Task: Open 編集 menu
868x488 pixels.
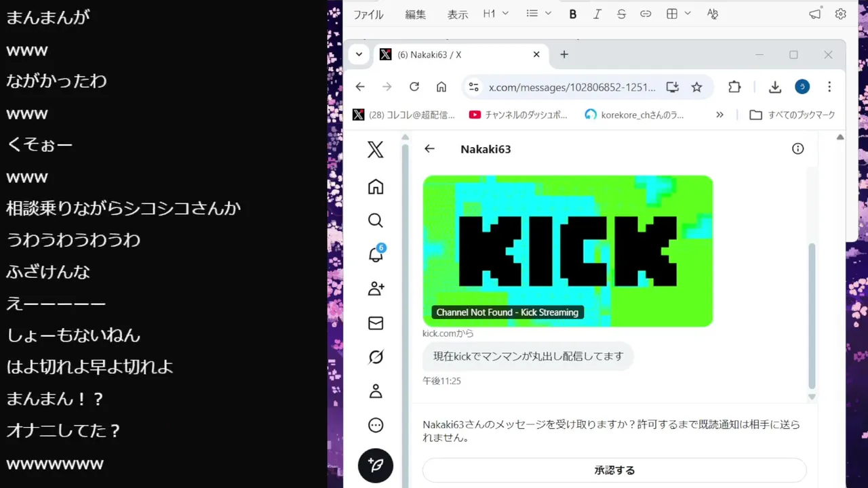Action: click(416, 14)
